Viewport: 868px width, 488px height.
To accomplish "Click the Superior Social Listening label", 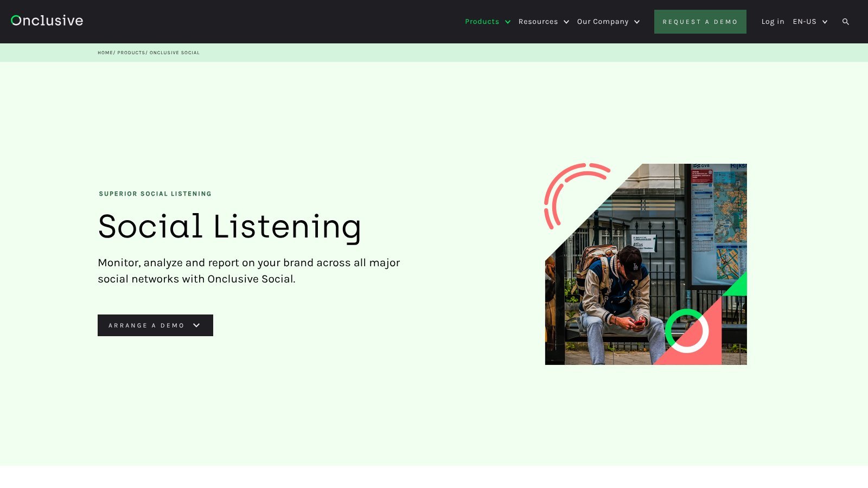I will (155, 194).
